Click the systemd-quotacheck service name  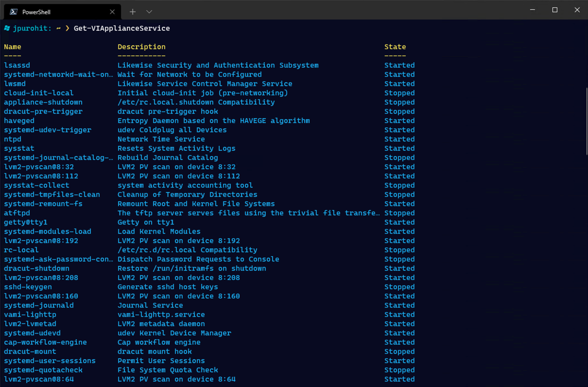[x=43, y=370]
